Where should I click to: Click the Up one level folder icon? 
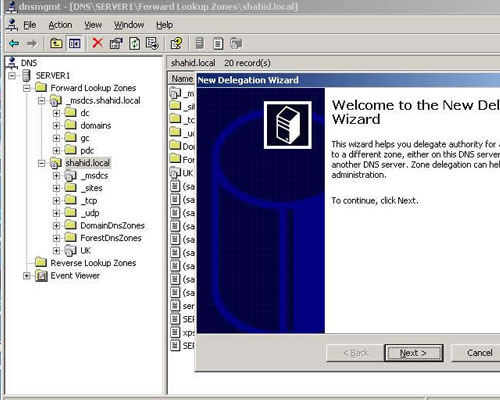coord(56,43)
